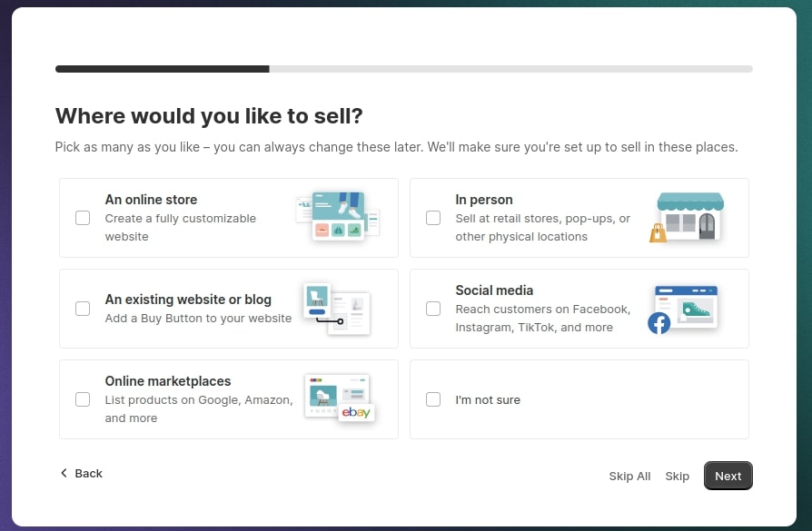
Task: Click the storefront illustration on In person card
Action: tap(690, 216)
